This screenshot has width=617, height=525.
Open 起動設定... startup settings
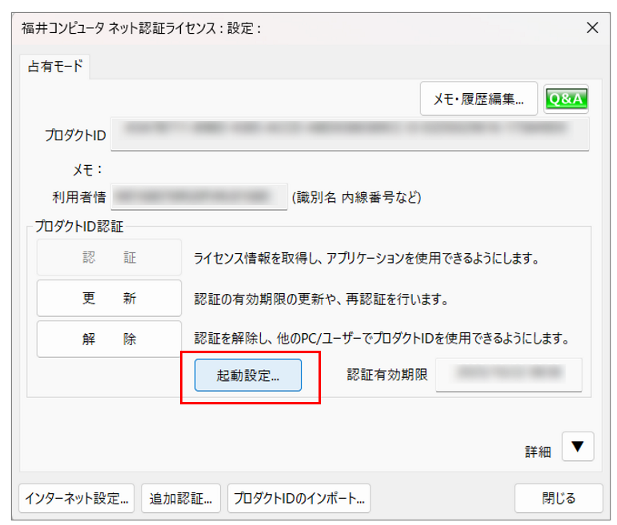pos(248,375)
